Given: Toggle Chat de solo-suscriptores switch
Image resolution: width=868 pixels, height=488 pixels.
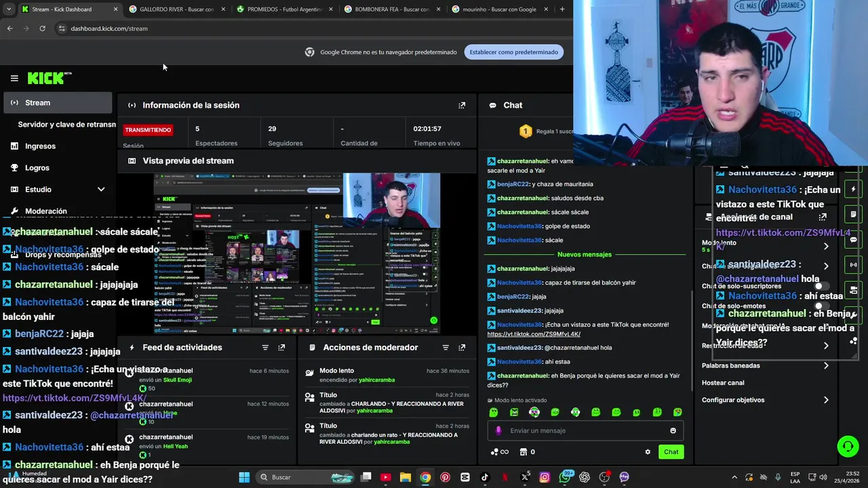Looking at the screenshot, I should pos(822,286).
